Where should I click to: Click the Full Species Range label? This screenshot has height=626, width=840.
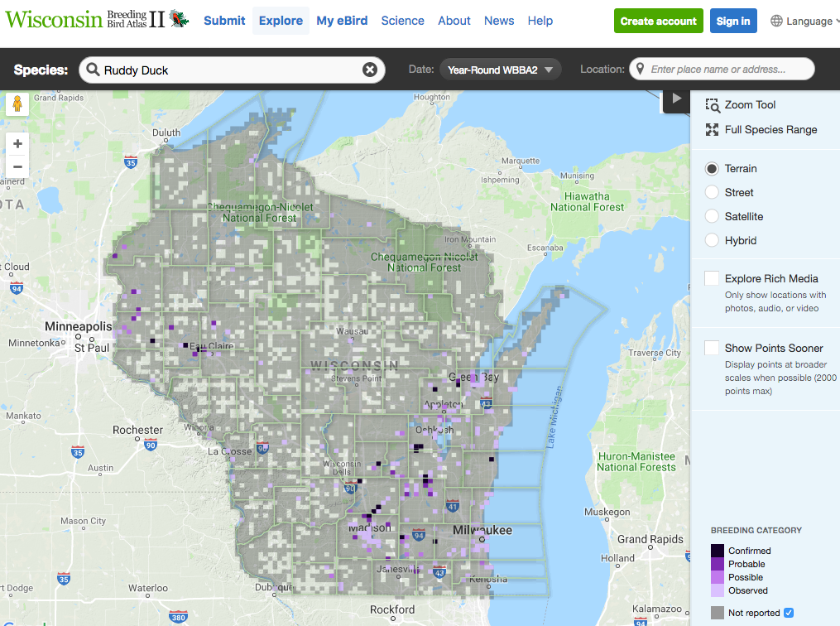pyautogui.click(x=770, y=130)
